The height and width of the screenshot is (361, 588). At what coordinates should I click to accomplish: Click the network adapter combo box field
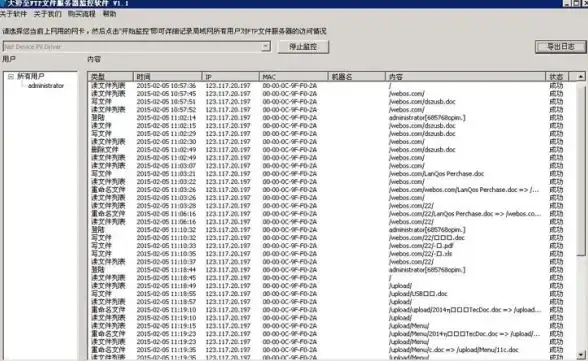coord(136,46)
